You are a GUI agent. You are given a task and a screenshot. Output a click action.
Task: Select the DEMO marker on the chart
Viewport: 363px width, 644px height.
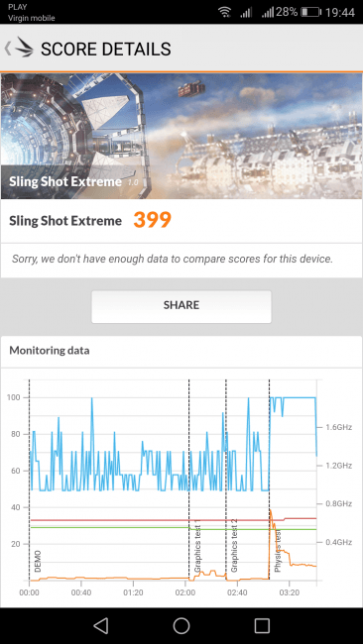[x=38, y=562]
